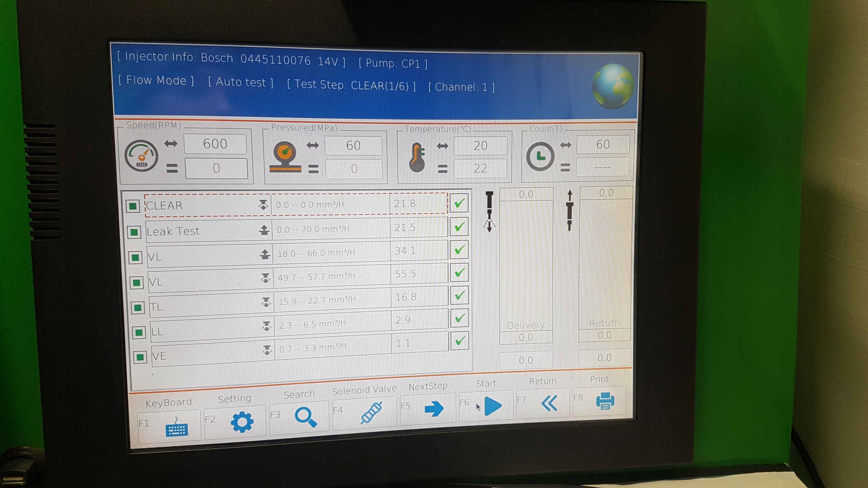Click the 49.7--57.7 VL row arrow
The width and height of the screenshot is (868, 488).
pos(265,278)
